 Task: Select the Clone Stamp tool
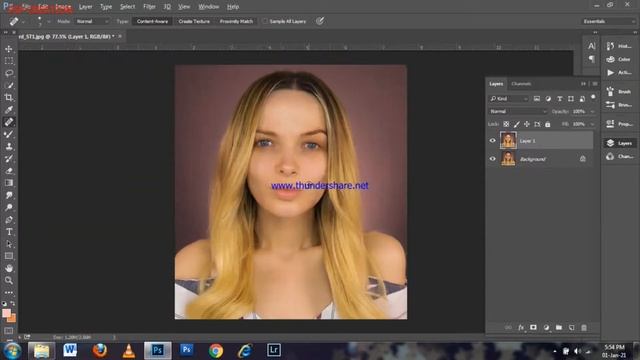(x=9, y=146)
